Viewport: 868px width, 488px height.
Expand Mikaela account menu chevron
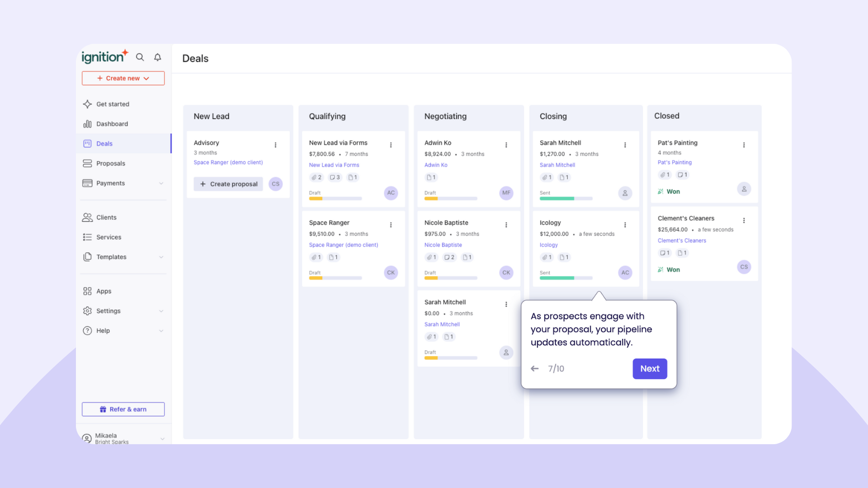pos(162,439)
